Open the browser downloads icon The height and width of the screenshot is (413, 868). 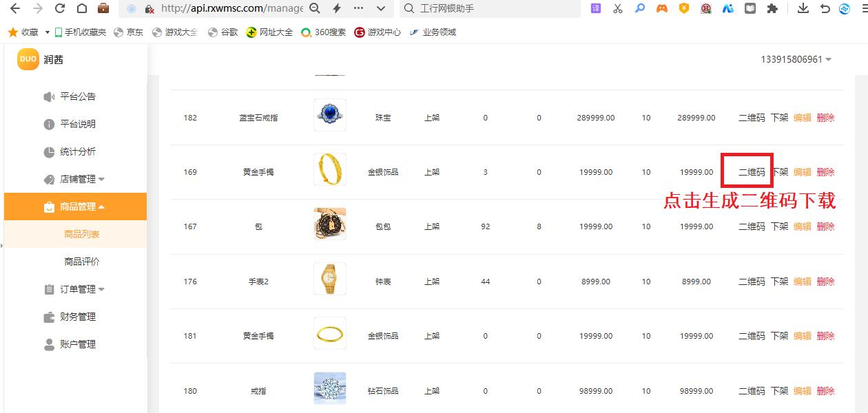[x=803, y=8]
